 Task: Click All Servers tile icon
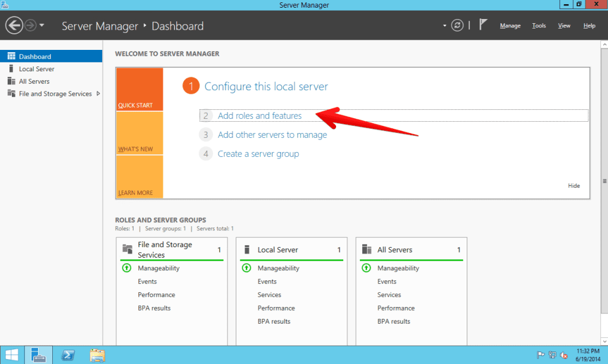click(x=366, y=249)
